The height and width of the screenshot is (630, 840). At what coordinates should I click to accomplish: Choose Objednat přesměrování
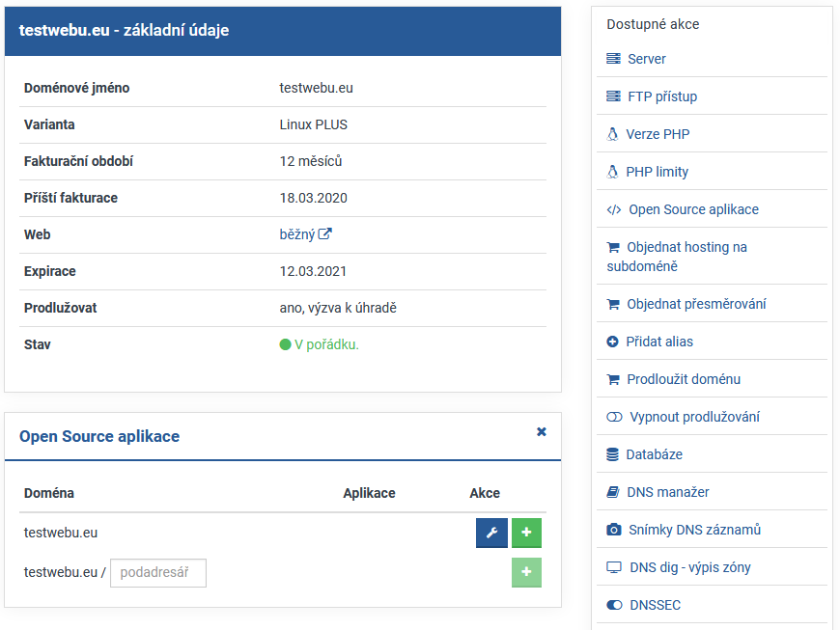pyautogui.click(x=695, y=304)
